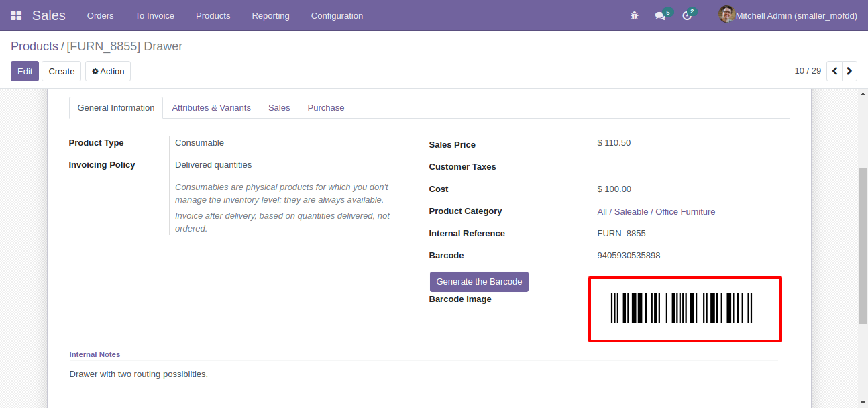Click the Product Type label

click(x=96, y=143)
